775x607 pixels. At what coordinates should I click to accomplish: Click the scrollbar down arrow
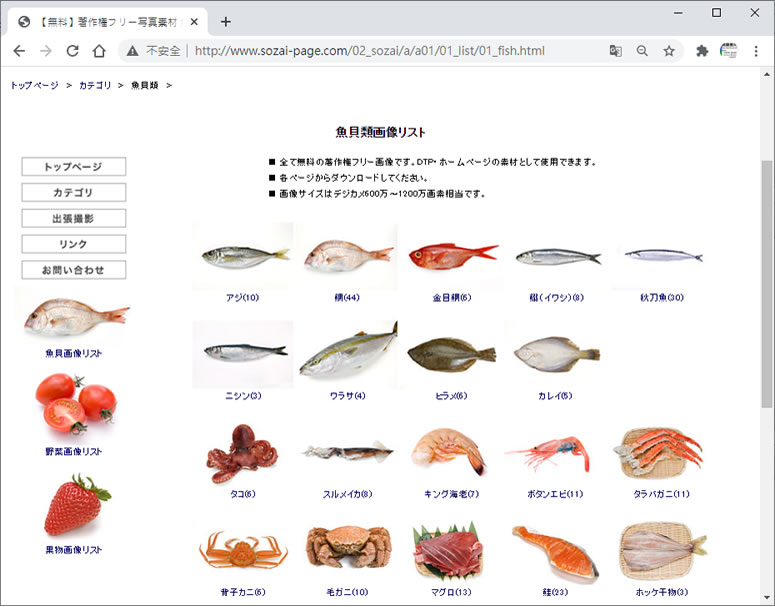click(767, 598)
